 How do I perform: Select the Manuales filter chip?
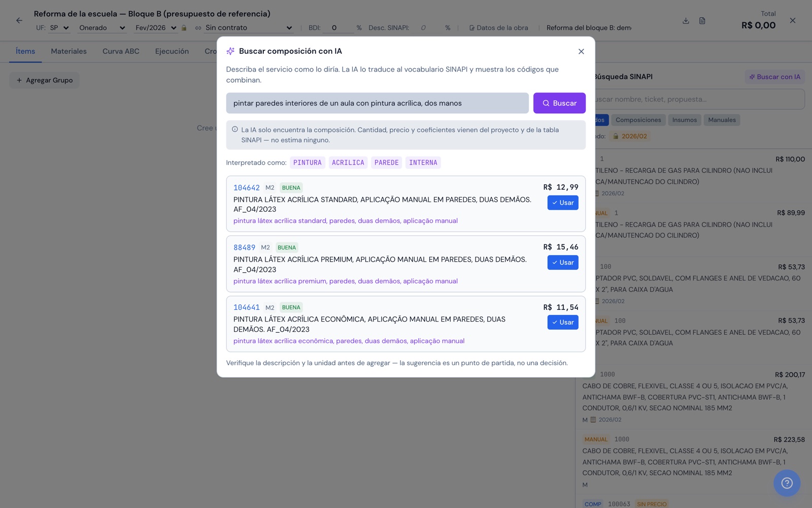point(722,120)
